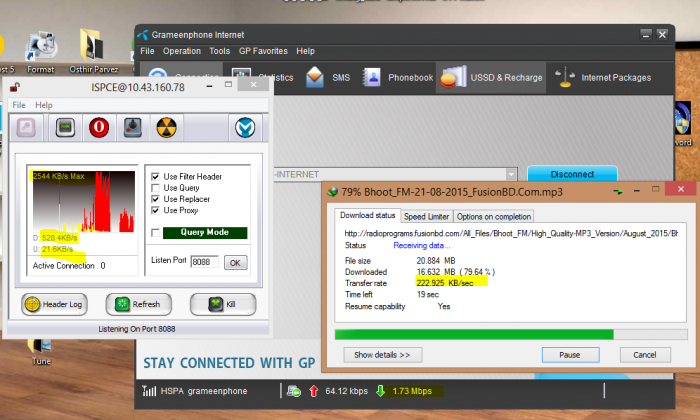Cancel the download
700x420 pixels.
645,355
